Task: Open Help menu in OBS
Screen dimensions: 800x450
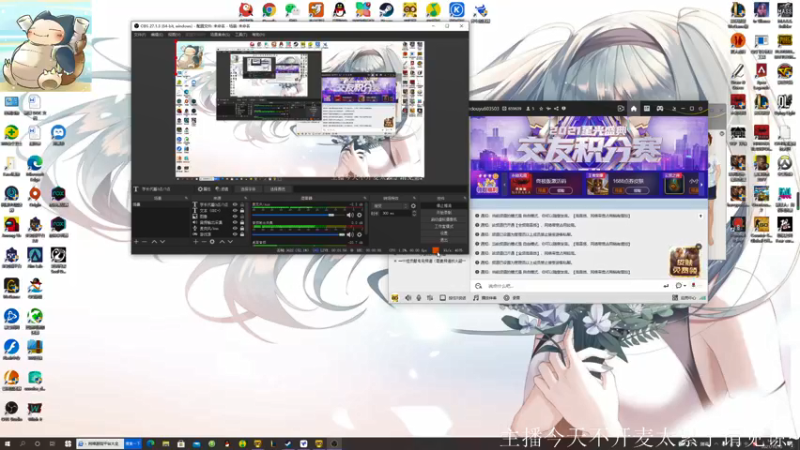Action: 258,35
